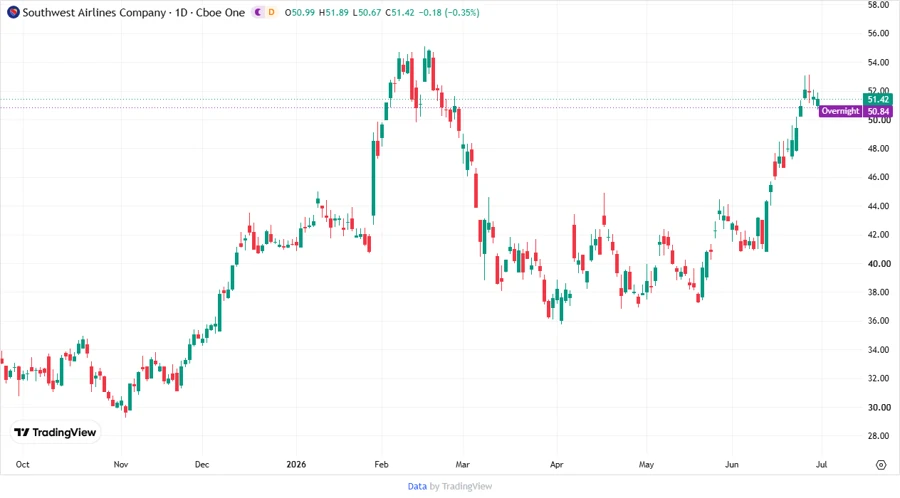Click the high value H51.89
Viewport: 900px width, 498px height.
click(333, 12)
